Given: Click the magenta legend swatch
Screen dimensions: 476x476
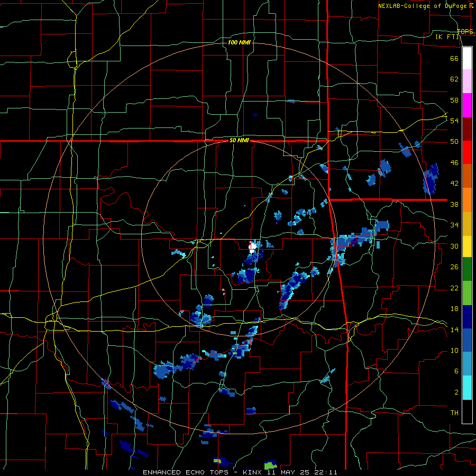Looking at the screenshot, I should (467, 105).
